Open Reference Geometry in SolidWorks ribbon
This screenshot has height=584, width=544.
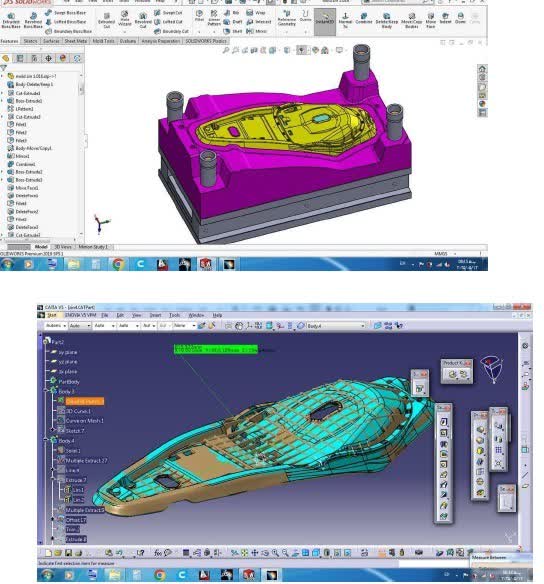point(286,19)
